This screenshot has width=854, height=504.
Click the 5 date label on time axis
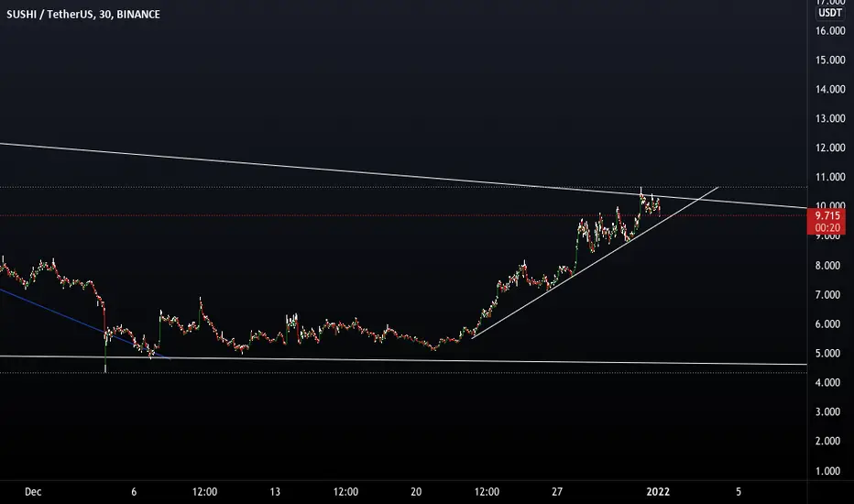point(739,492)
